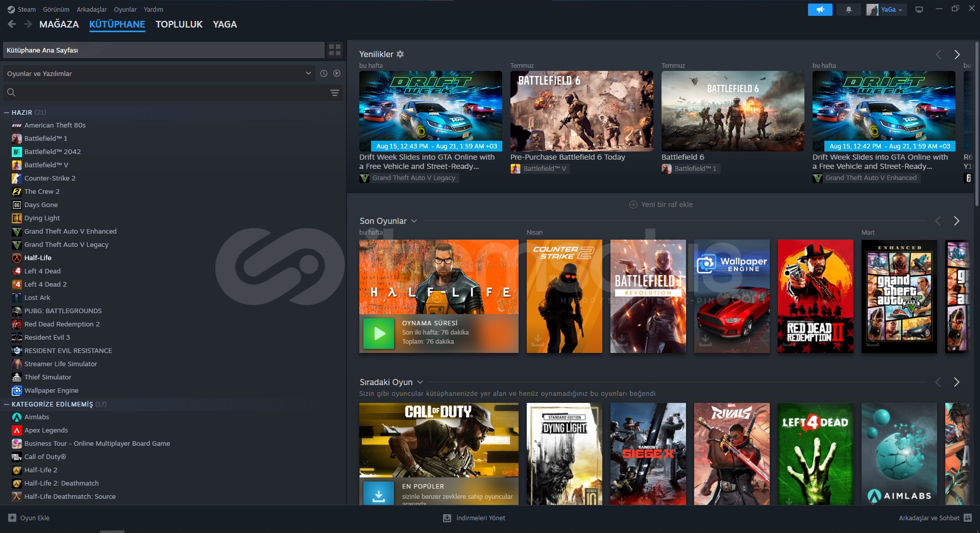The width and height of the screenshot is (980, 533).
Task: Play Half-Life with the green play button
Action: 379,333
